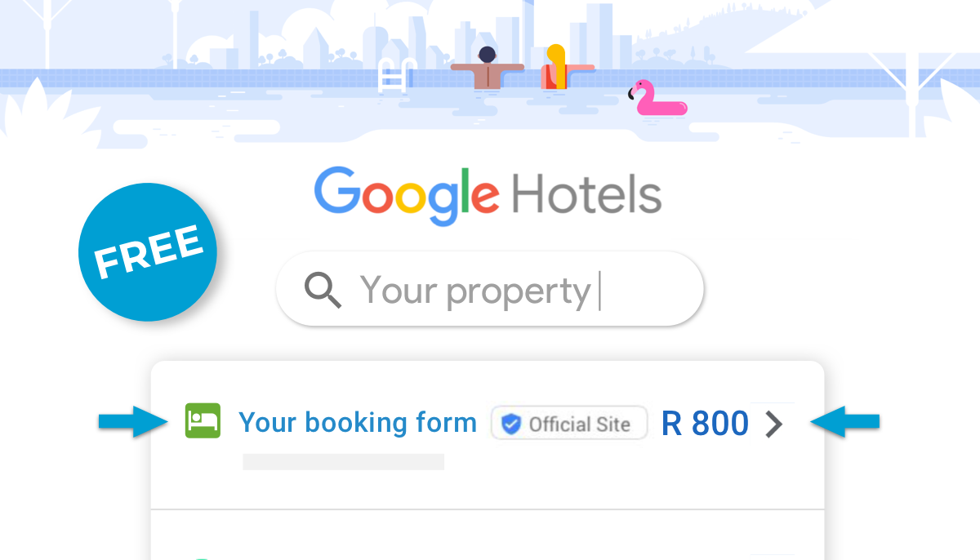Select the R 800 price
The image size is (980, 560).
coord(705,423)
